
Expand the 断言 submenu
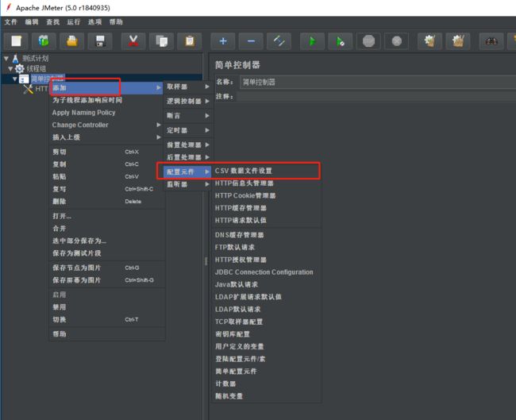(188, 116)
